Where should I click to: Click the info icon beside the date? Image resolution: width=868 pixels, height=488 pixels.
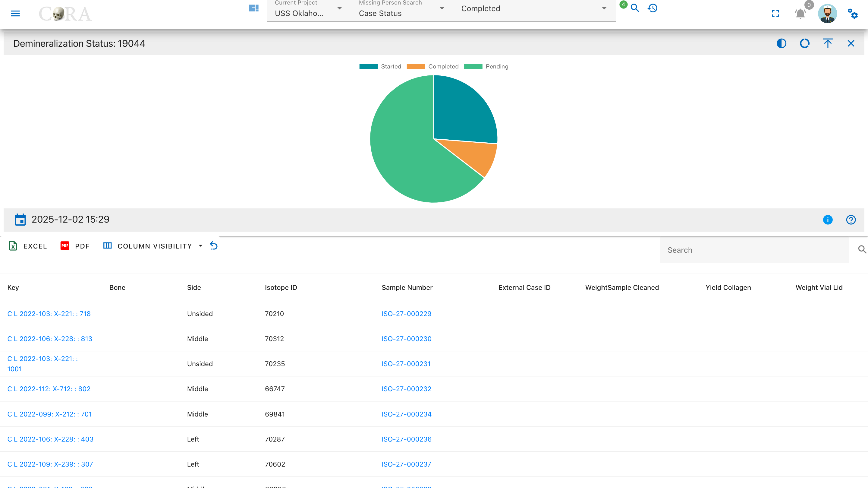pyautogui.click(x=828, y=220)
